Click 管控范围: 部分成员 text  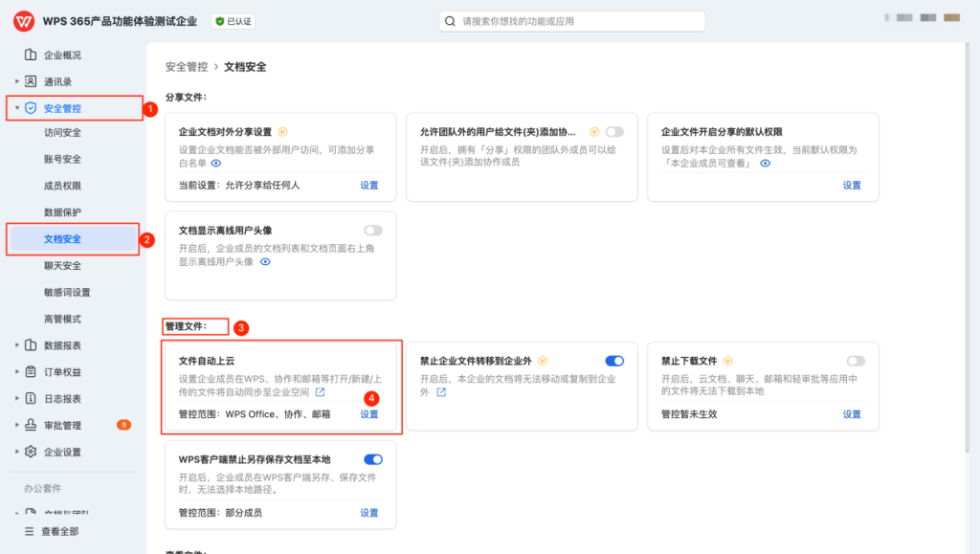220,513
